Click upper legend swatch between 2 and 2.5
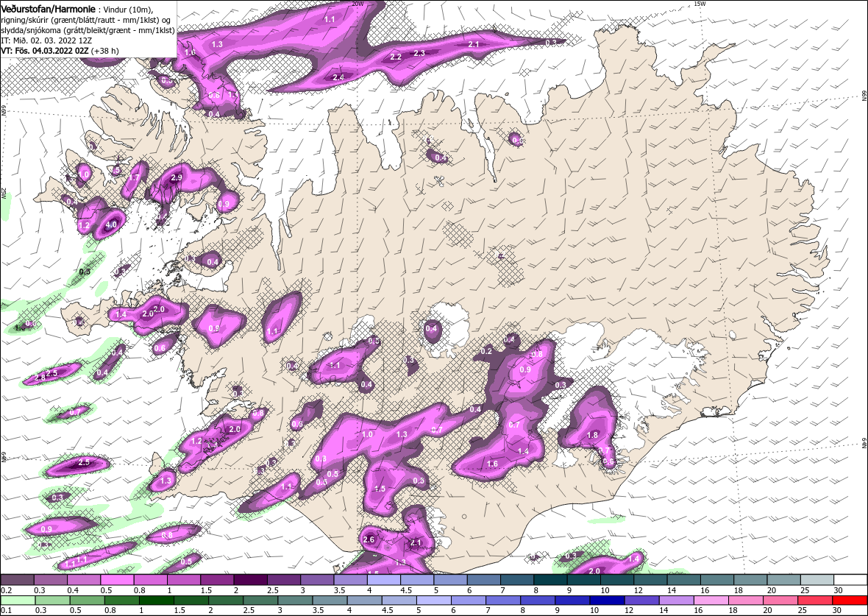 point(250,579)
